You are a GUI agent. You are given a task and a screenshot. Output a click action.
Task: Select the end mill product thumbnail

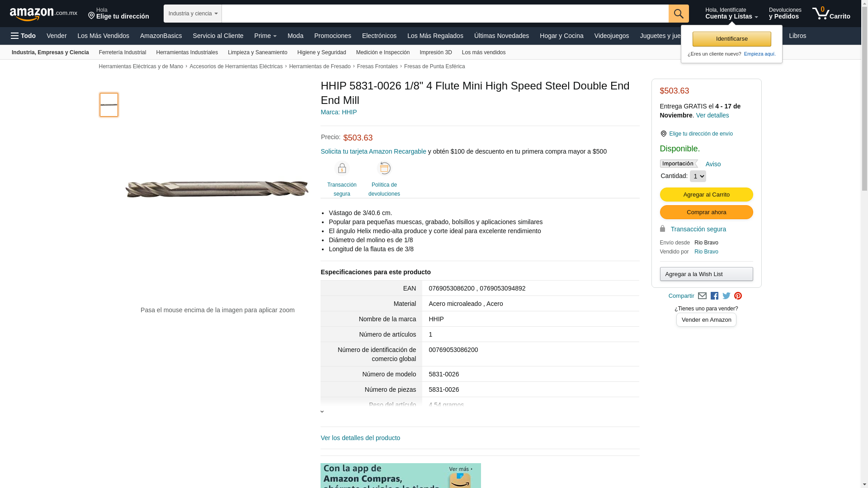pyautogui.click(x=109, y=105)
